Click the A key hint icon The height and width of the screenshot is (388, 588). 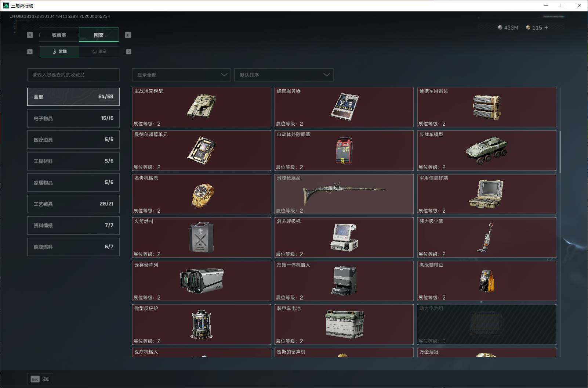click(x=30, y=52)
